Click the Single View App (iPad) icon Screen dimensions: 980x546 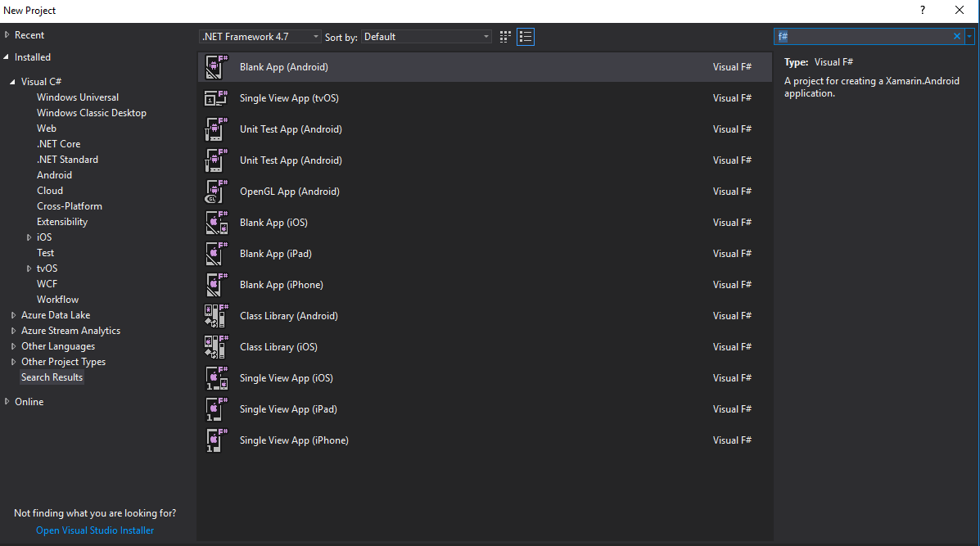coord(216,409)
